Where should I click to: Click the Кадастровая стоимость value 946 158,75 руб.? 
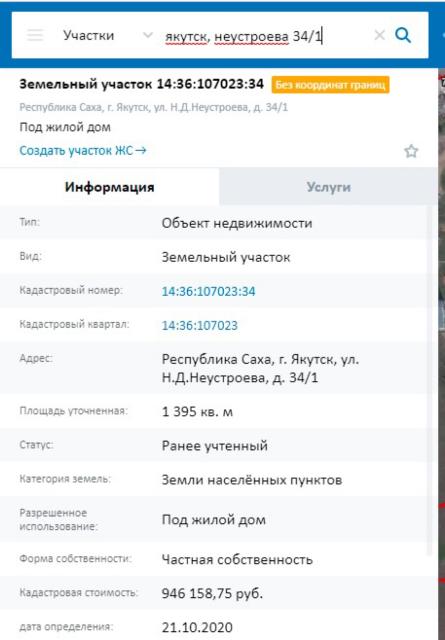(212, 593)
